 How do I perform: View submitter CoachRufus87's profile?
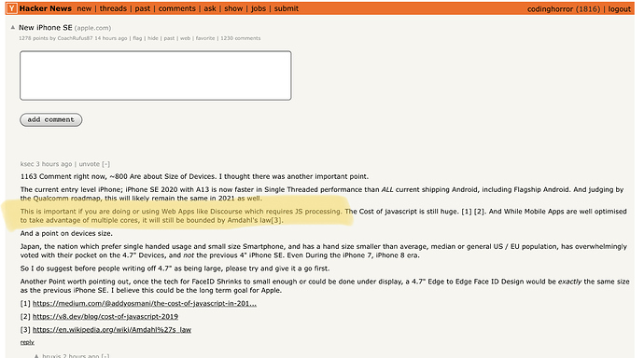pos(76,38)
